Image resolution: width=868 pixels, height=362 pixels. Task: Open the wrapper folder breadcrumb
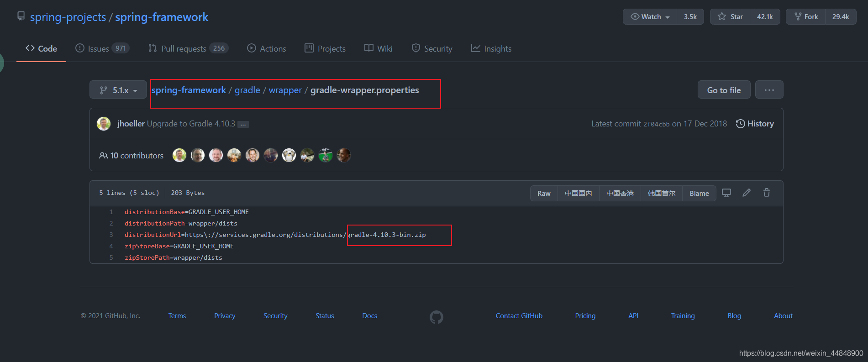pyautogui.click(x=285, y=90)
